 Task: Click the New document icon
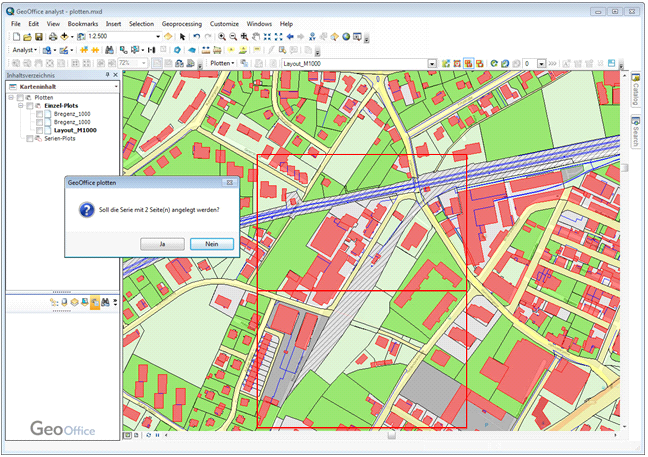click(x=16, y=36)
